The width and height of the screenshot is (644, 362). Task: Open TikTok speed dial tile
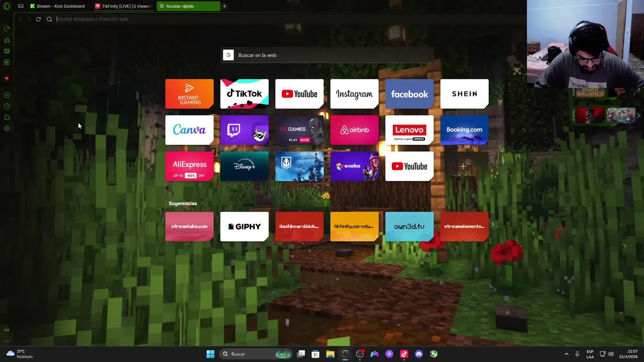(245, 94)
